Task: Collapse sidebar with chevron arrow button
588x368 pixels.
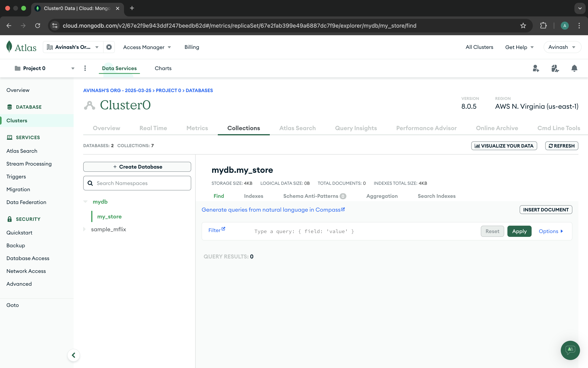Action: pyautogui.click(x=73, y=355)
